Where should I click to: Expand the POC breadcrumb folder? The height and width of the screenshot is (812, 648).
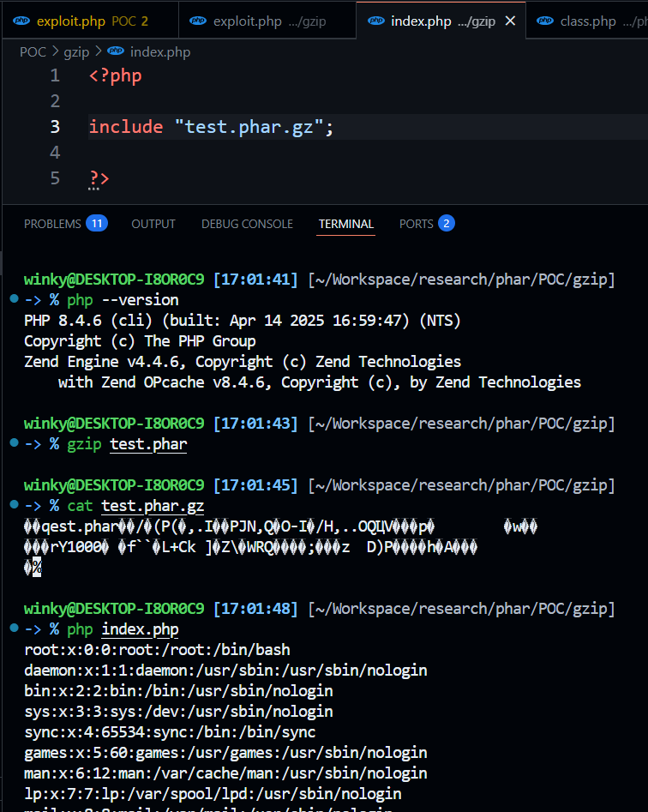point(33,52)
